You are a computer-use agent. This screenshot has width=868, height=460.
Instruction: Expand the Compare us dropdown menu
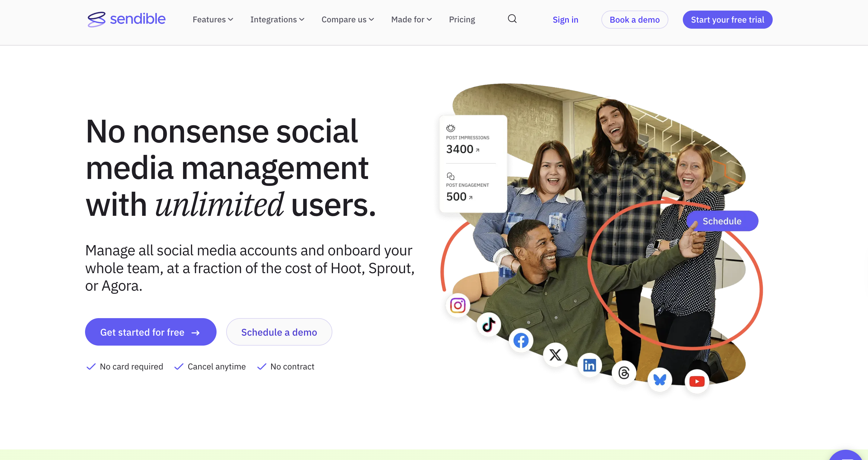(347, 20)
